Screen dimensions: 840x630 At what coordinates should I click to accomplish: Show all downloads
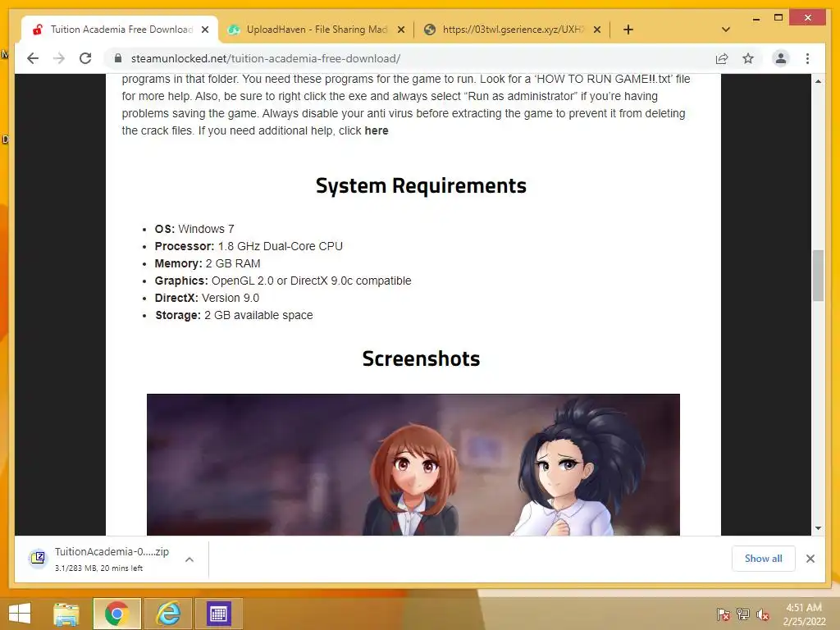point(764,558)
